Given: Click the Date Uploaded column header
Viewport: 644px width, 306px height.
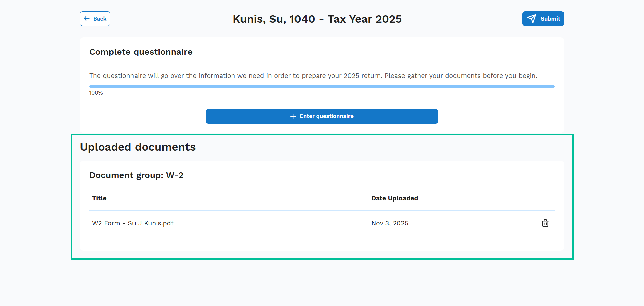Looking at the screenshot, I should tap(394, 198).
